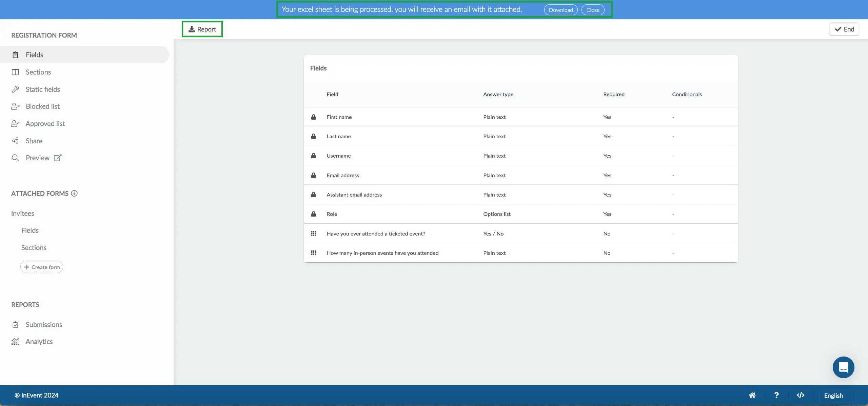Viewport: 868px width, 406px height.
Task: Click the Blocked list icon
Action: coord(15,106)
